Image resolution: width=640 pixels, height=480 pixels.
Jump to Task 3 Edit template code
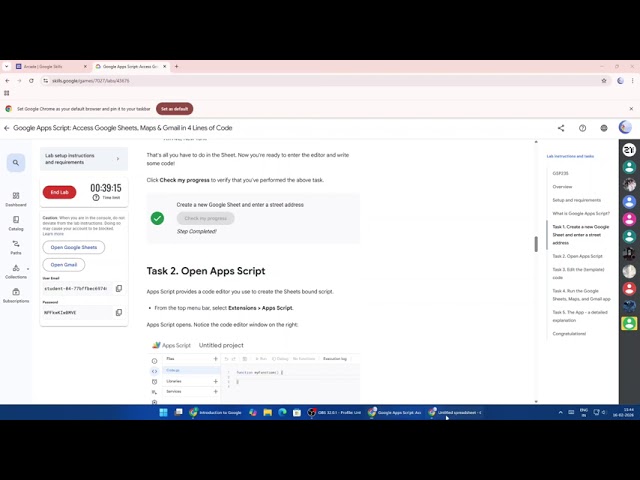(x=578, y=273)
